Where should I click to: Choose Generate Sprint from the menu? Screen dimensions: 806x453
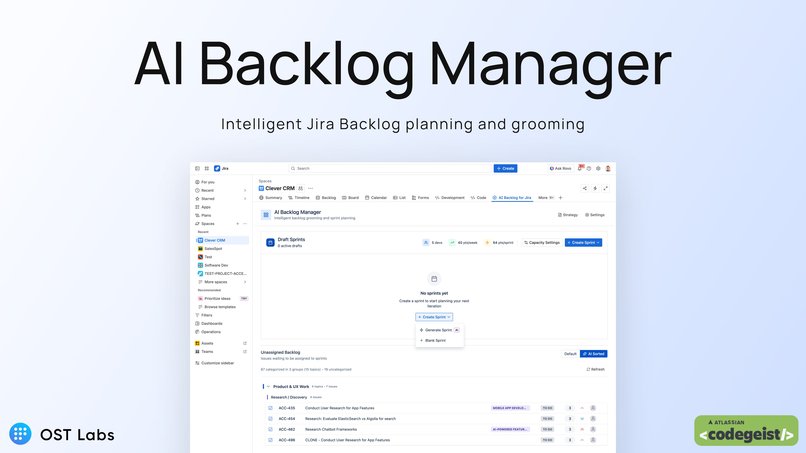439,330
